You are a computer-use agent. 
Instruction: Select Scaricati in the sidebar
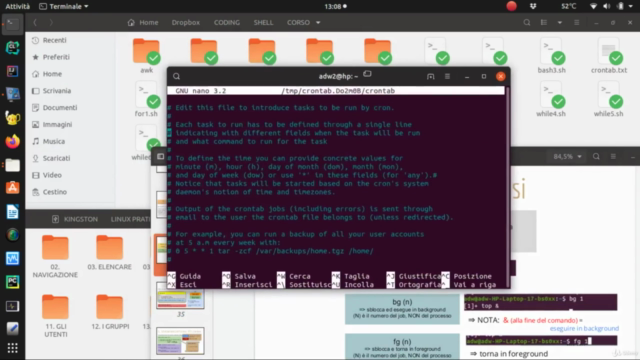(x=56, y=158)
